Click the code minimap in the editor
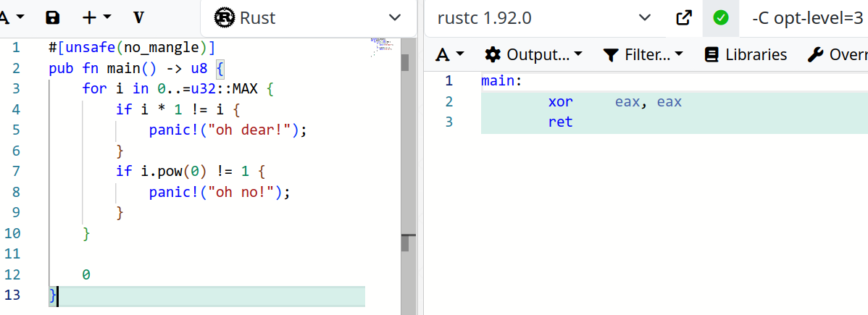This screenshot has width=868, height=315. click(x=381, y=47)
